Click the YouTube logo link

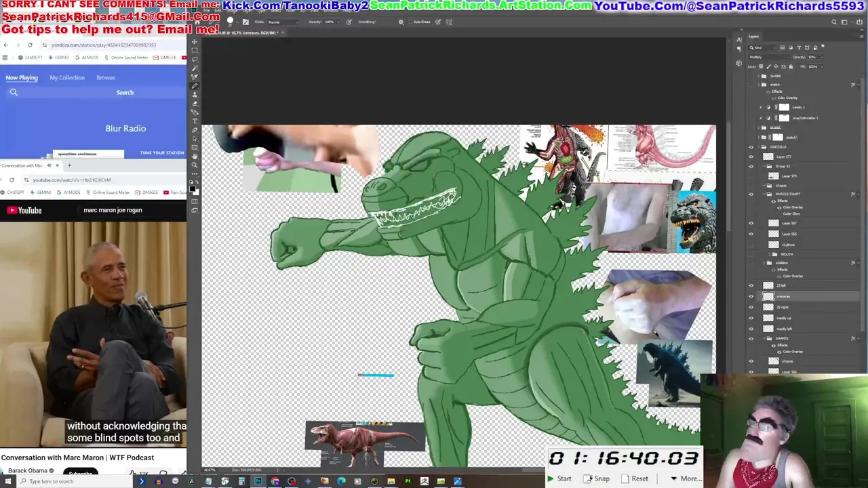point(24,210)
